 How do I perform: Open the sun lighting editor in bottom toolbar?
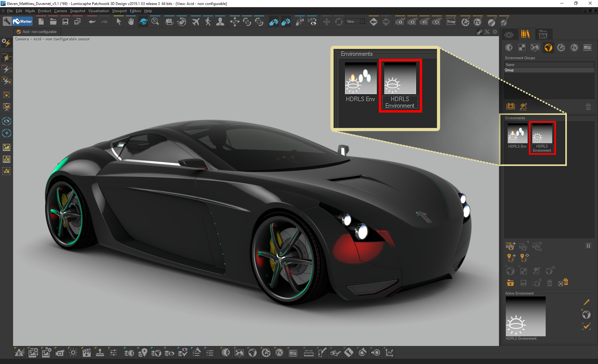(x=73, y=352)
